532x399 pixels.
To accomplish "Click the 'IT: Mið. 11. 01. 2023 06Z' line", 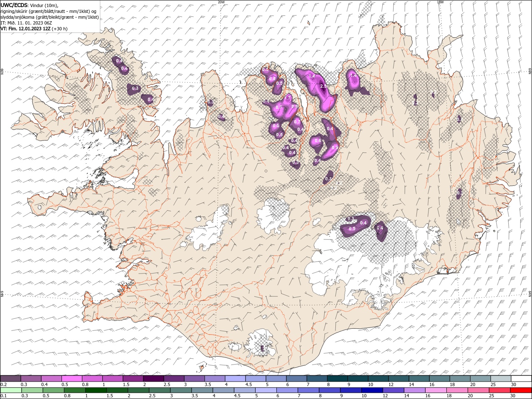I will point(26,23).
